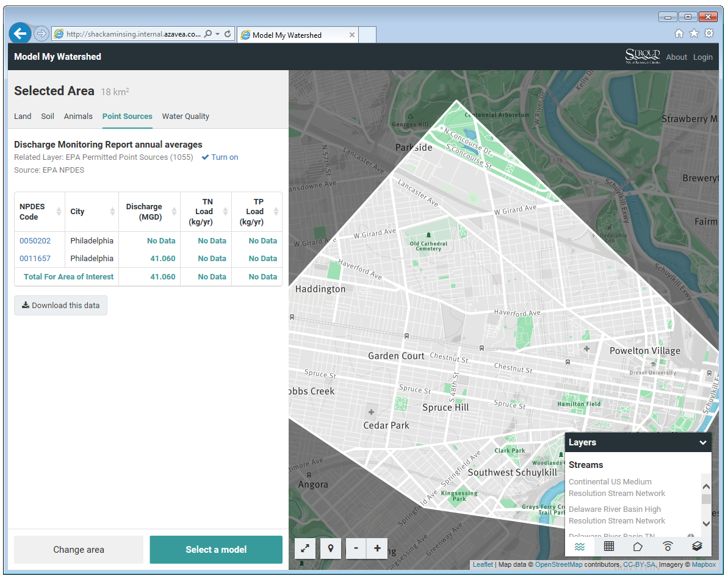
Task: Open browser tools gear icon
Action: [709, 33]
